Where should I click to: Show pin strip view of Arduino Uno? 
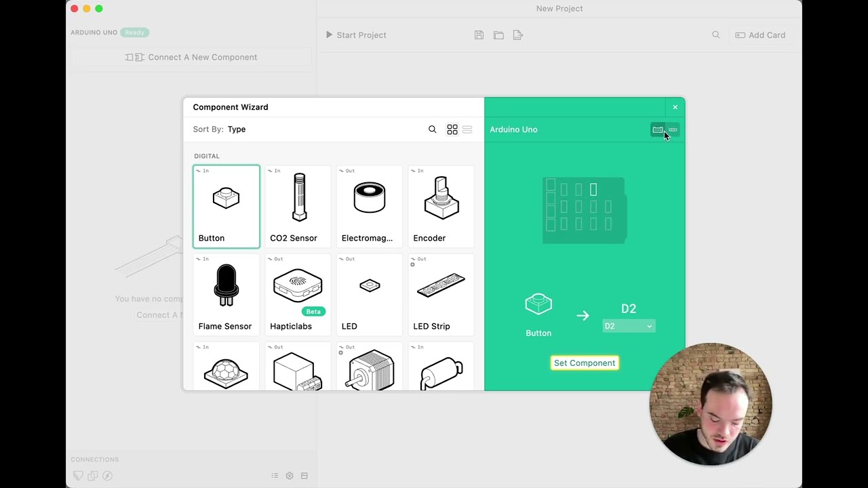(x=673, y=129)
